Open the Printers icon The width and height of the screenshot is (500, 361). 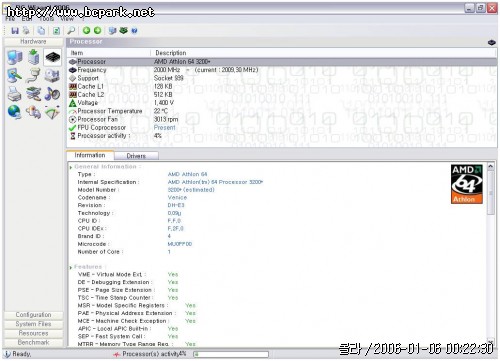tap(15, 94)
